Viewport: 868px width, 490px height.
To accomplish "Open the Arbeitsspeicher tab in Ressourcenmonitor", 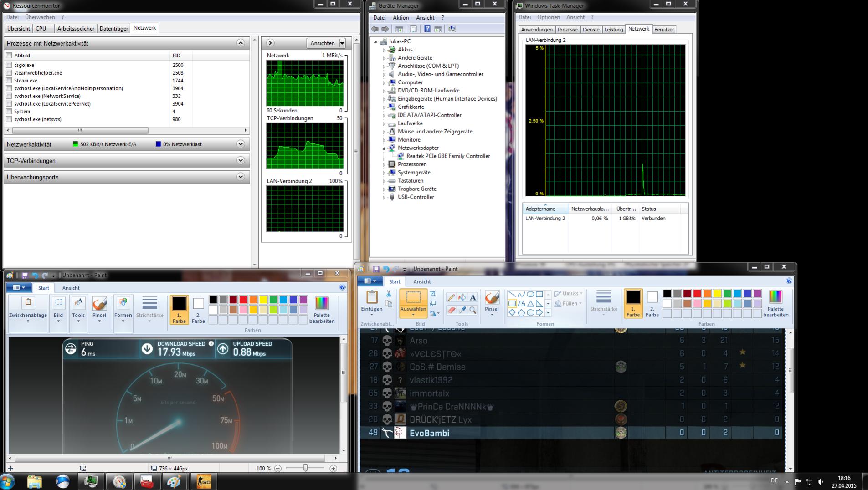I will click(76, 28).
